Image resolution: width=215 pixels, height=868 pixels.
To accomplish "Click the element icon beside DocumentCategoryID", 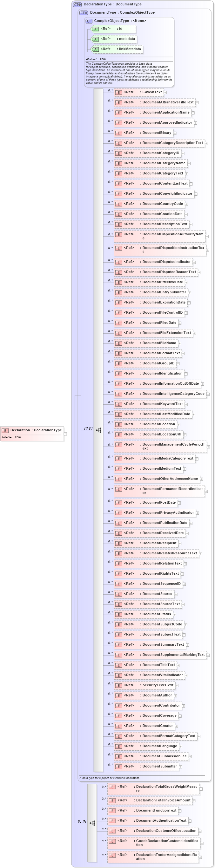I will [118, 153].
